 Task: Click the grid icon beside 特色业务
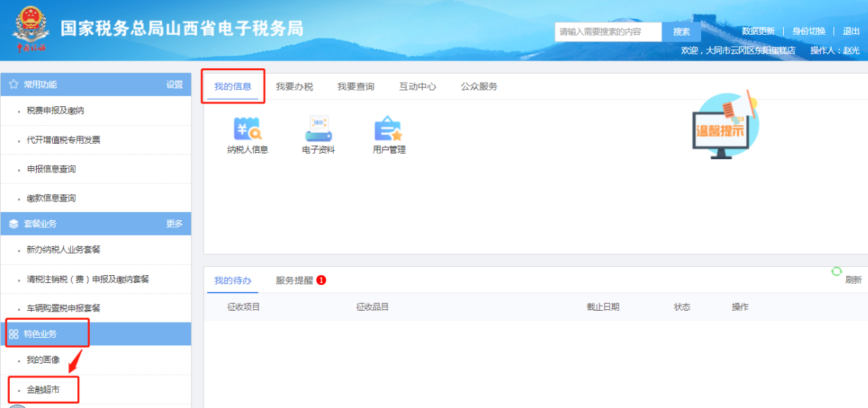point(14,334)
